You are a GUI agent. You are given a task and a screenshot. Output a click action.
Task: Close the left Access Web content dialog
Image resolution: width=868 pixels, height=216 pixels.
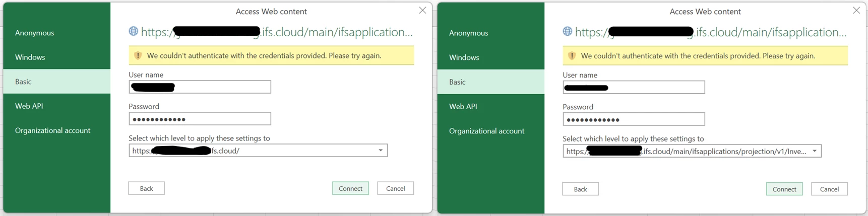click(422, 11)
